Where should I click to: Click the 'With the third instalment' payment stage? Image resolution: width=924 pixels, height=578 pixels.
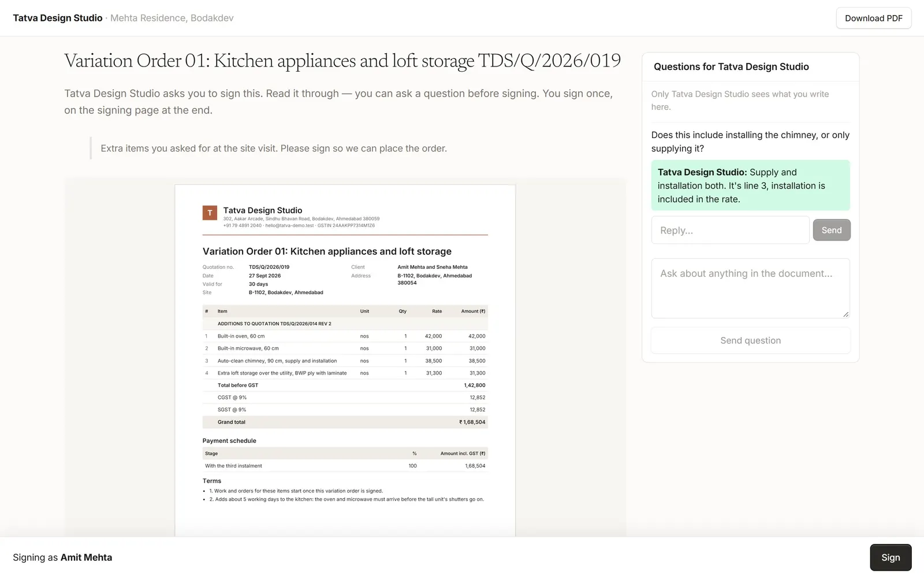pyautogui.click(x=233, y=466)
